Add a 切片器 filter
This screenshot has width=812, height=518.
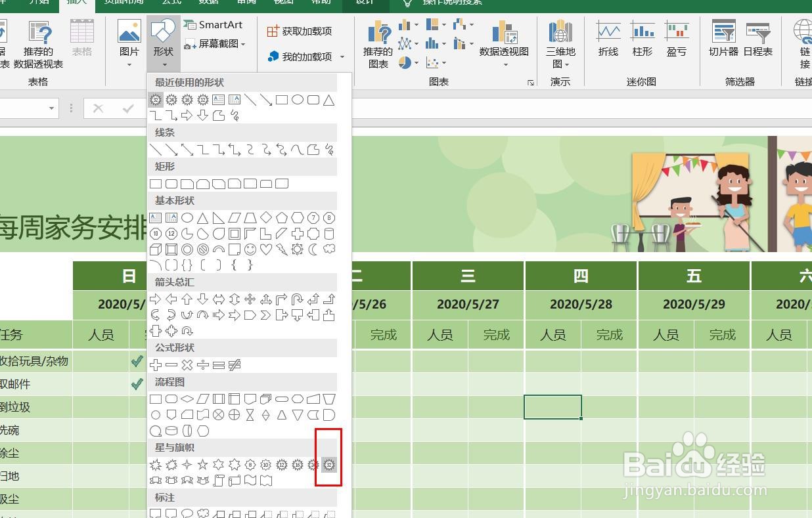coord(723,38)
